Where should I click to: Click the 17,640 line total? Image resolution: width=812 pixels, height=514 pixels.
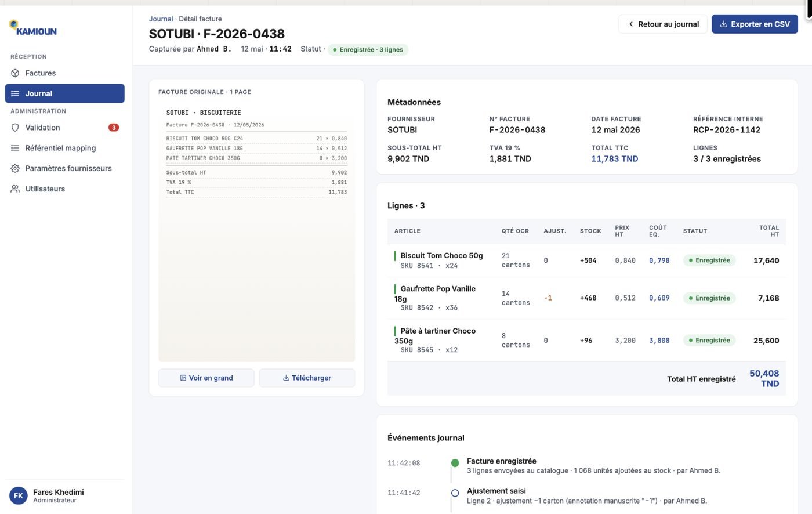tap(766, 260)
